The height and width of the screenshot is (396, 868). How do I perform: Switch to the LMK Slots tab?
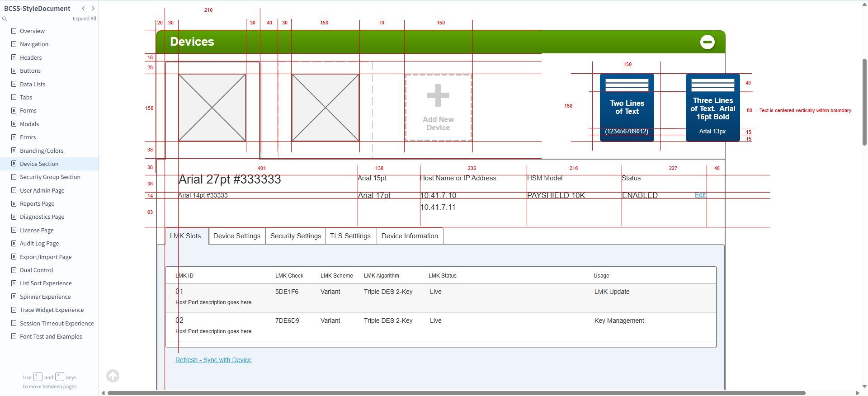click(187, 236)
